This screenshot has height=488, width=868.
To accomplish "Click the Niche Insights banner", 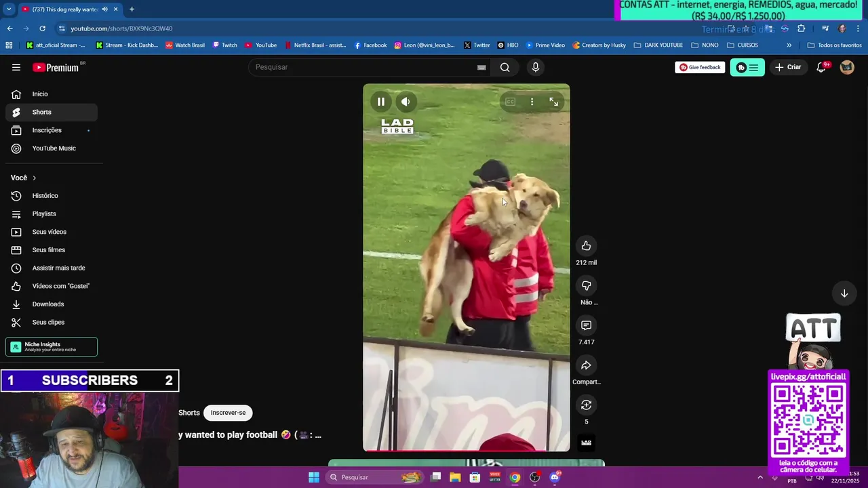I will pyautogui.click(x=52, y=346).
